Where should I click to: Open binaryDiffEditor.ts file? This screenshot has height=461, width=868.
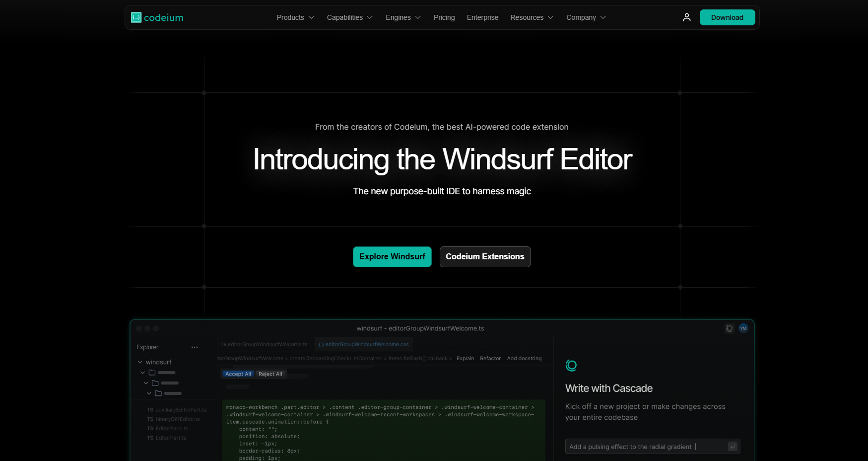tap(173, 419)
